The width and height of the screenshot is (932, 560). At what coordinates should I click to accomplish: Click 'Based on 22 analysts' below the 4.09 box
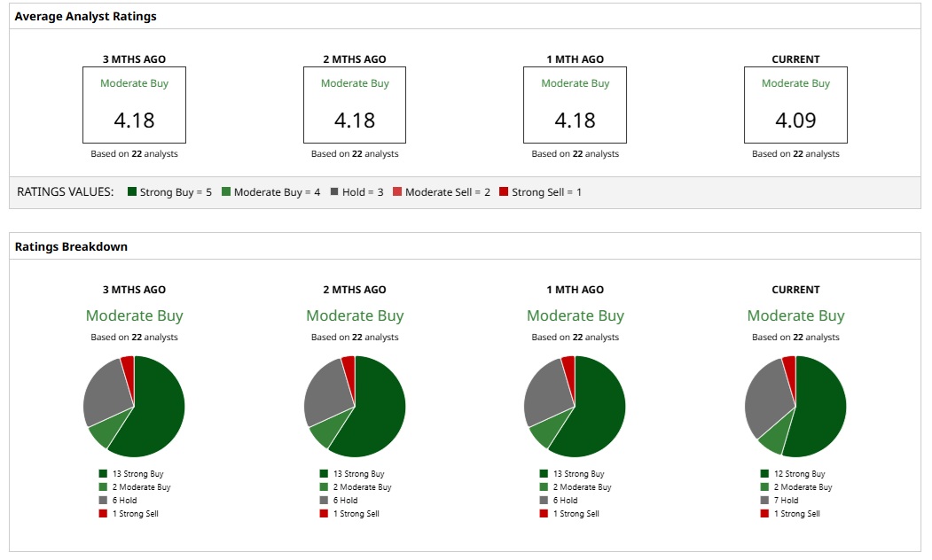pos(795,154)
